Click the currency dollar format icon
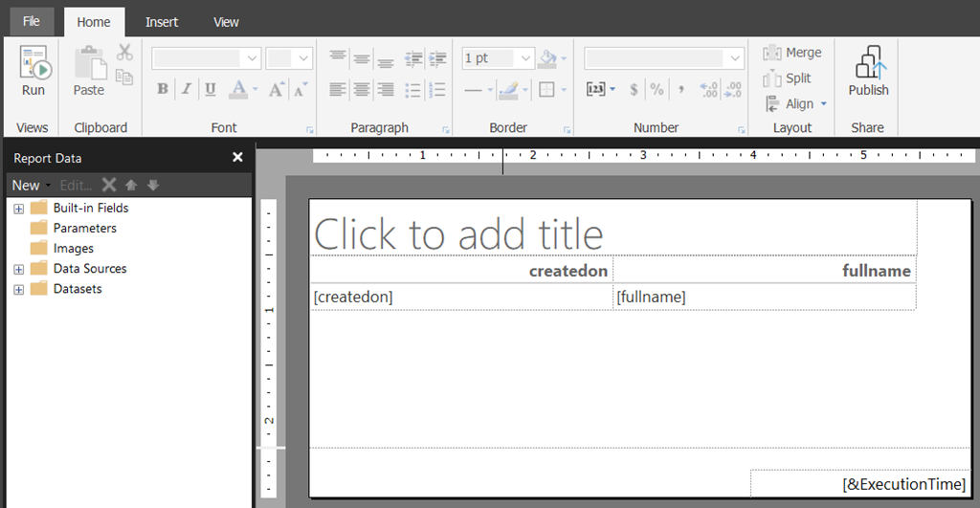 coord(634,89)
